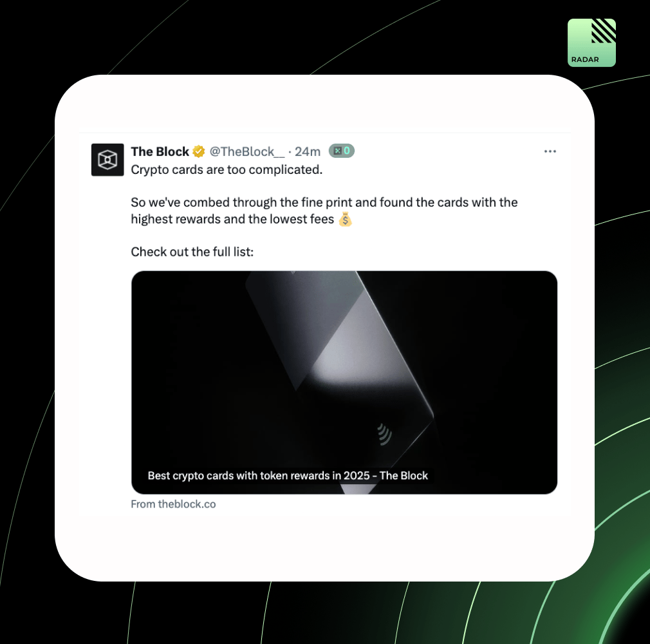Screen dimensions: 650x644
Task: Follow the 'From theblock.co' source link
Action: pos(173,504)
